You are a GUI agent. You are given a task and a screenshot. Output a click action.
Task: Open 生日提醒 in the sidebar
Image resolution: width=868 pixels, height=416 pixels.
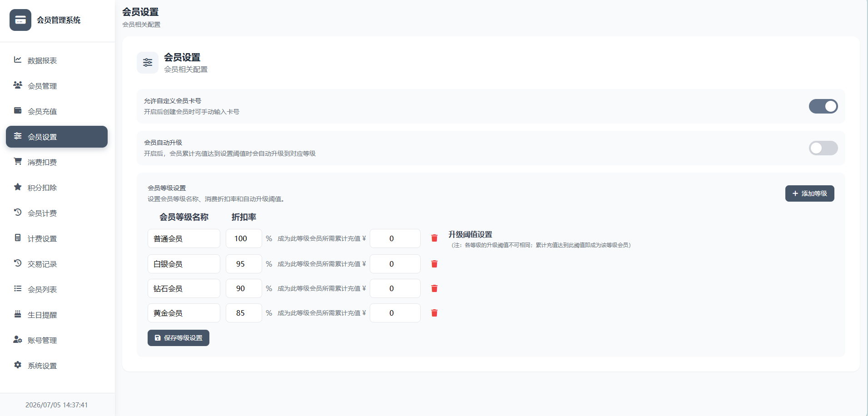[x=57, y=315]
